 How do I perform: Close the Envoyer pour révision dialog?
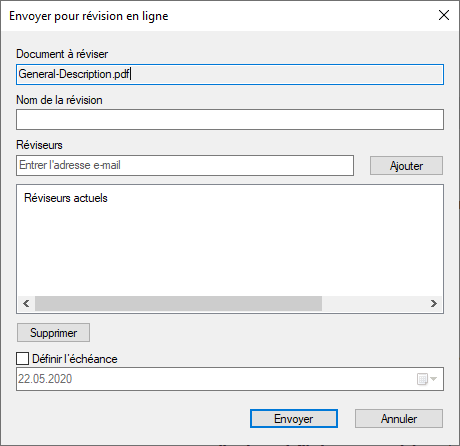[444, 15]
